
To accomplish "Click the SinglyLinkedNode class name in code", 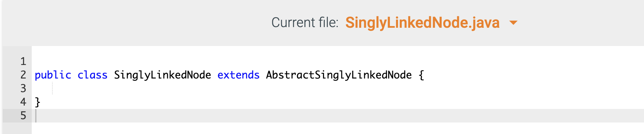I will point(163,75).
